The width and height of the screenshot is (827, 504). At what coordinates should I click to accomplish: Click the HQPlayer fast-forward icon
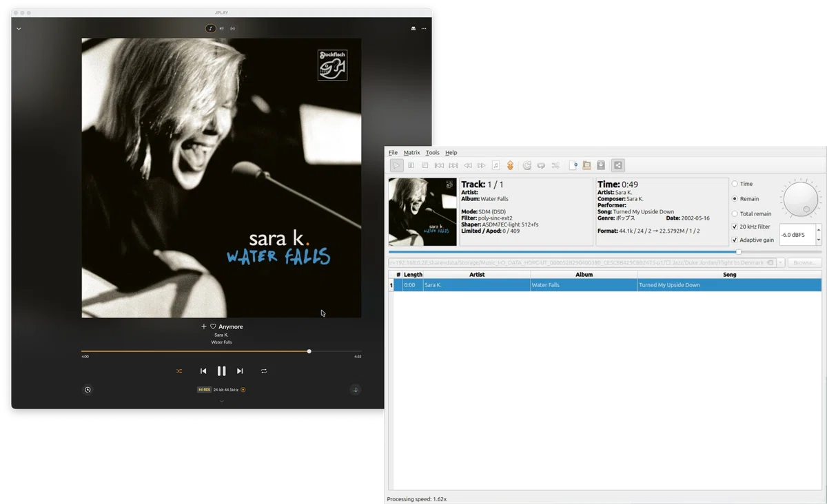click(x=482, y=165)
